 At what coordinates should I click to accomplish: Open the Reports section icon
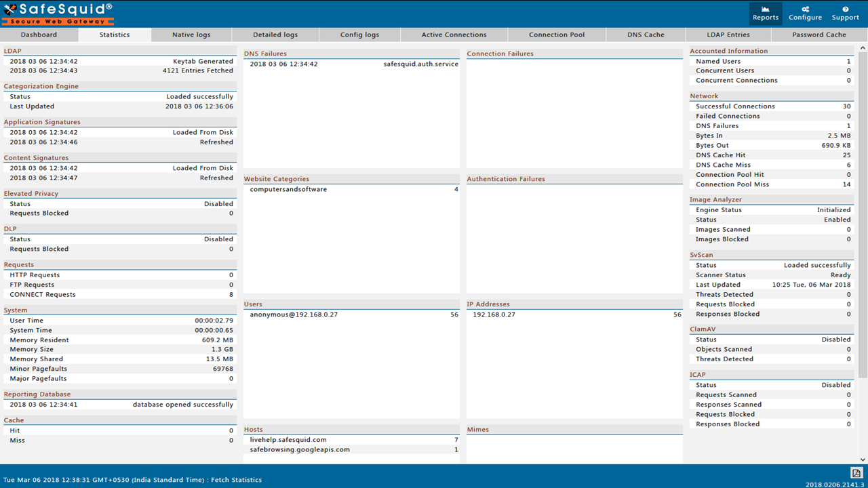pyautogui.click(x=766, y=14)
